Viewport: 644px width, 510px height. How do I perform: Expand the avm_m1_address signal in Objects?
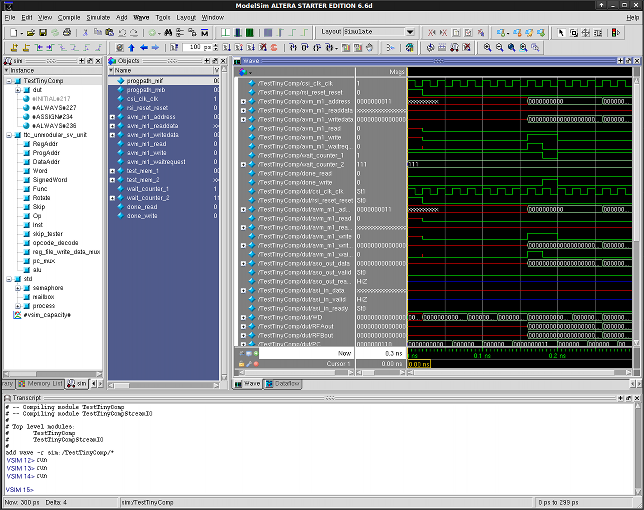click(x=112, y=117)
